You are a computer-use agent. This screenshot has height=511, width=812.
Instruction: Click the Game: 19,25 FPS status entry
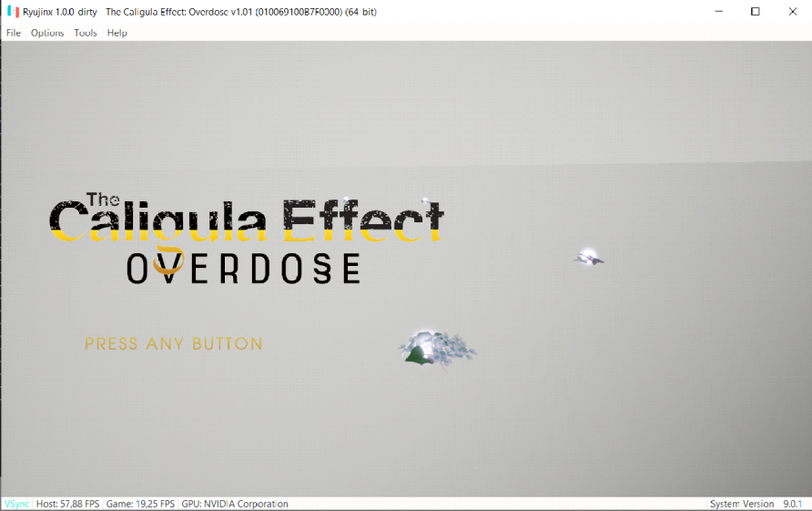[x=140, y=504]
